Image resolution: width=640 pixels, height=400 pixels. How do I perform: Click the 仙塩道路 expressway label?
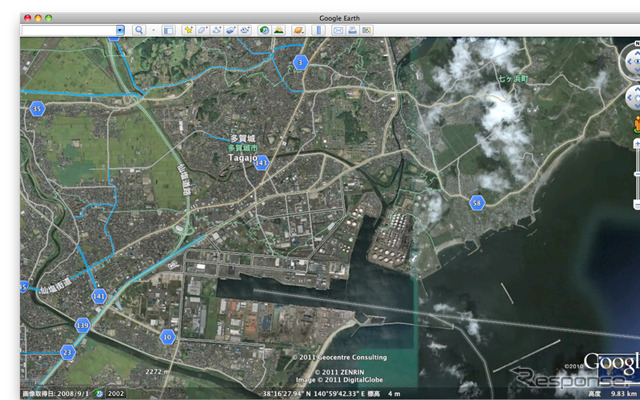click(x=183, y=180)
